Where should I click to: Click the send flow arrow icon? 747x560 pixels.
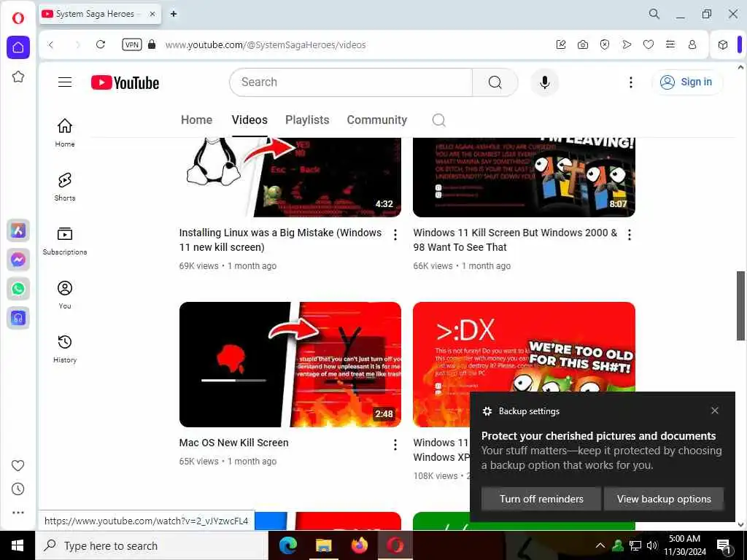(627, 44)
